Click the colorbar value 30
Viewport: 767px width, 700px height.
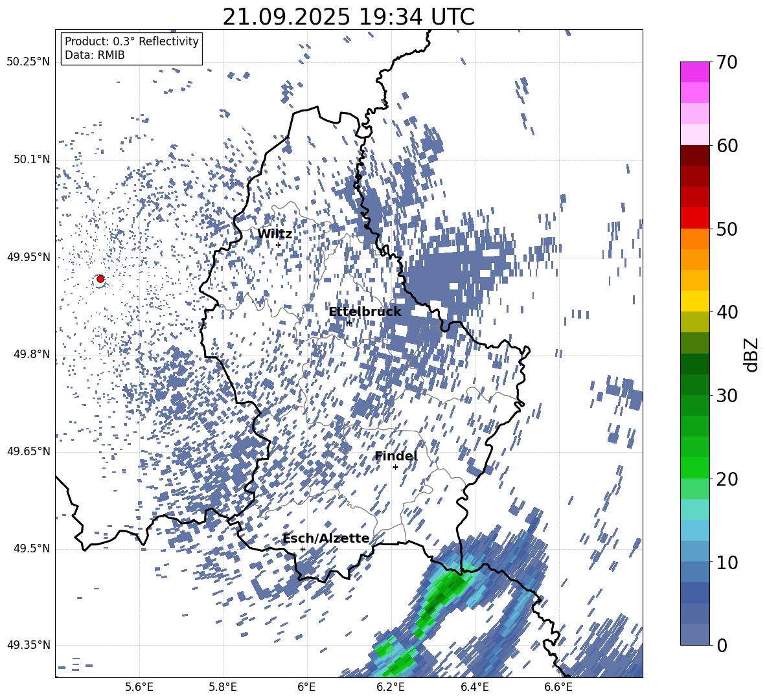click(x=727, y=396)
